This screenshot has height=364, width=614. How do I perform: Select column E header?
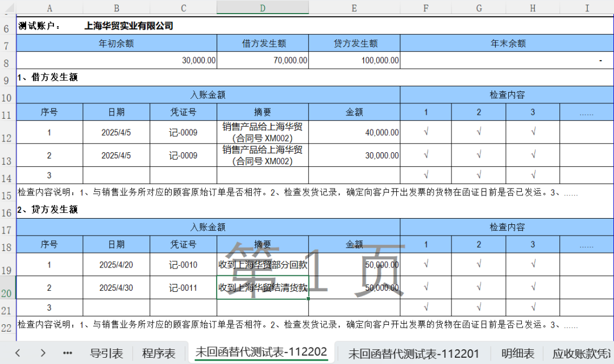pos(354,8)
